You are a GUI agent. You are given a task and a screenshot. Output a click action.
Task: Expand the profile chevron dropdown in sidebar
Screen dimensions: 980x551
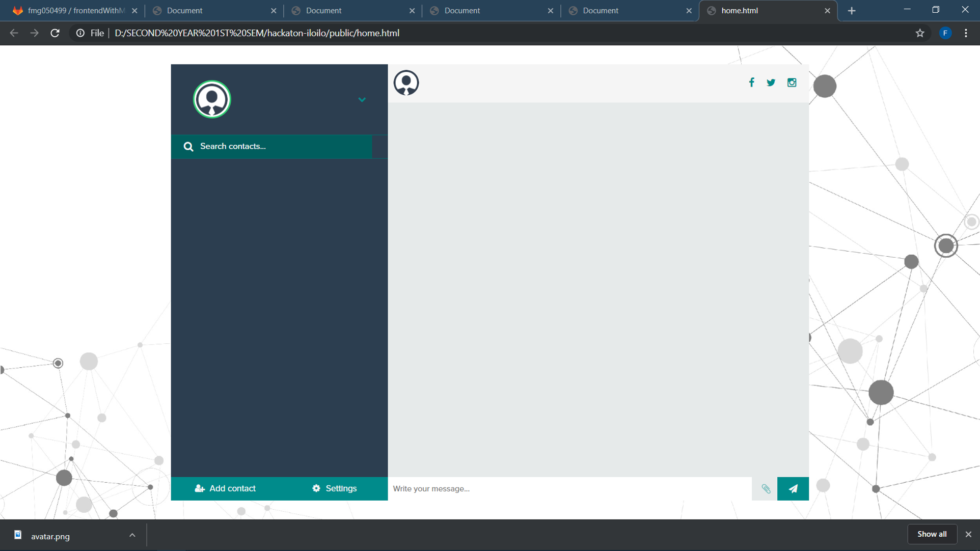(362, 100)
